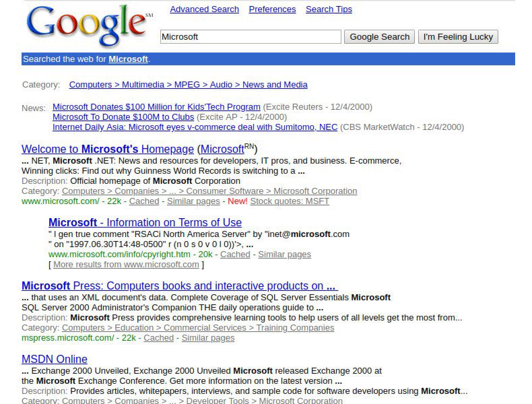Open the Stock quotes: MSFT link
The image size is (532, 404).
pyautogui.click(x=290, y=201)
